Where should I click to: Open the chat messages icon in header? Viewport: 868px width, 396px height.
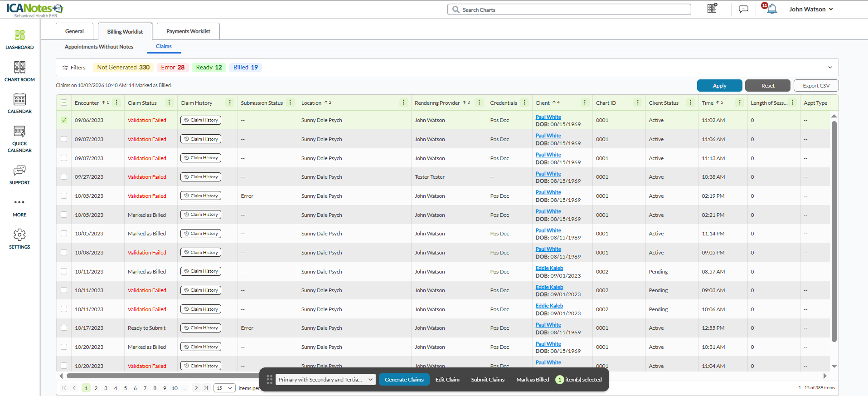point(743,9)
